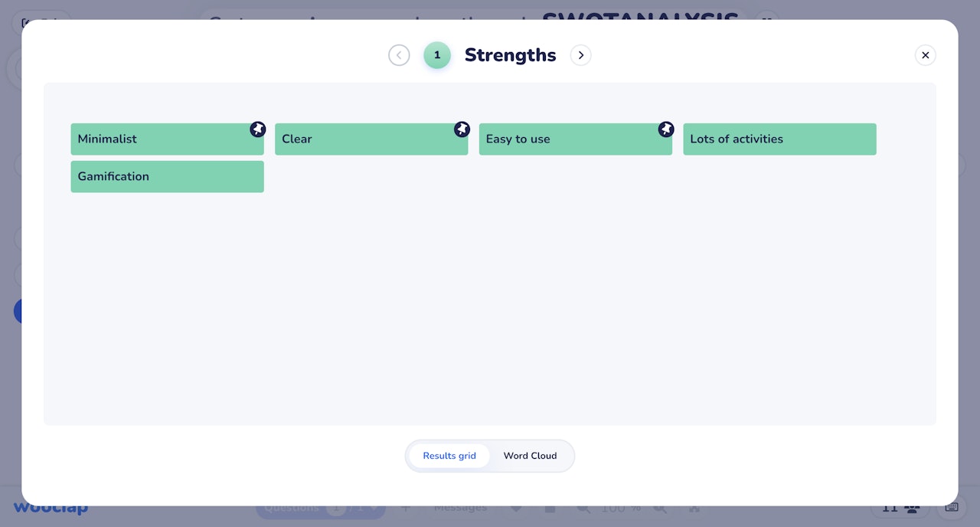Click the Strengths heading
Screen dimensions: 980x527
point(510,55)
